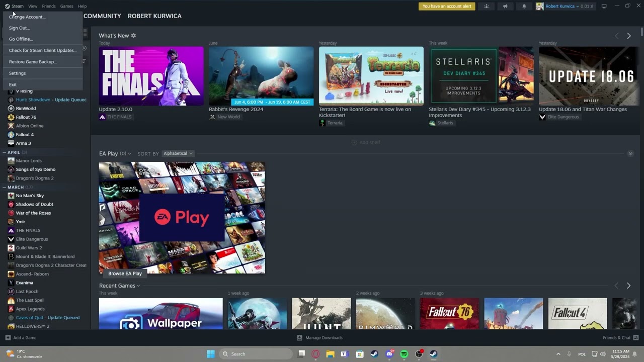Open the Terraria Board Game news thumbnail
Image resolution: width=644 pixels, height=362 pixels.
click(371, 76)
